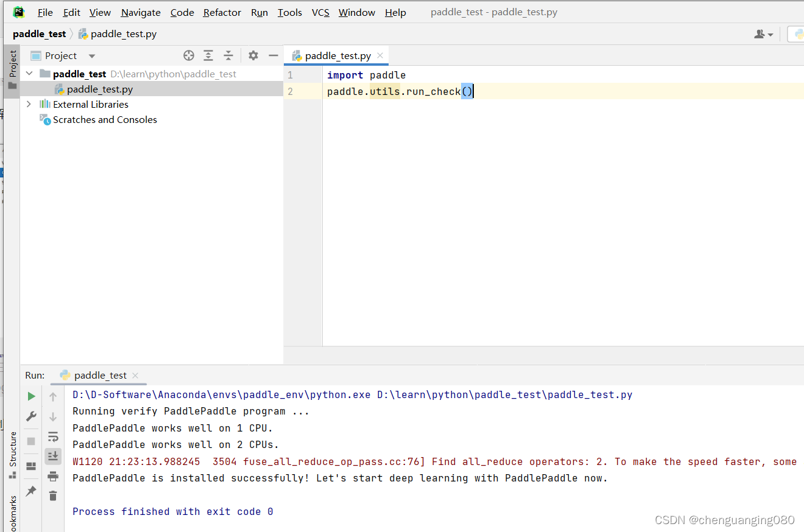Image resolution: width=804 pixels, height=532 pixels.
Task: Open the Window menu
Action: (x=357, y=13)
